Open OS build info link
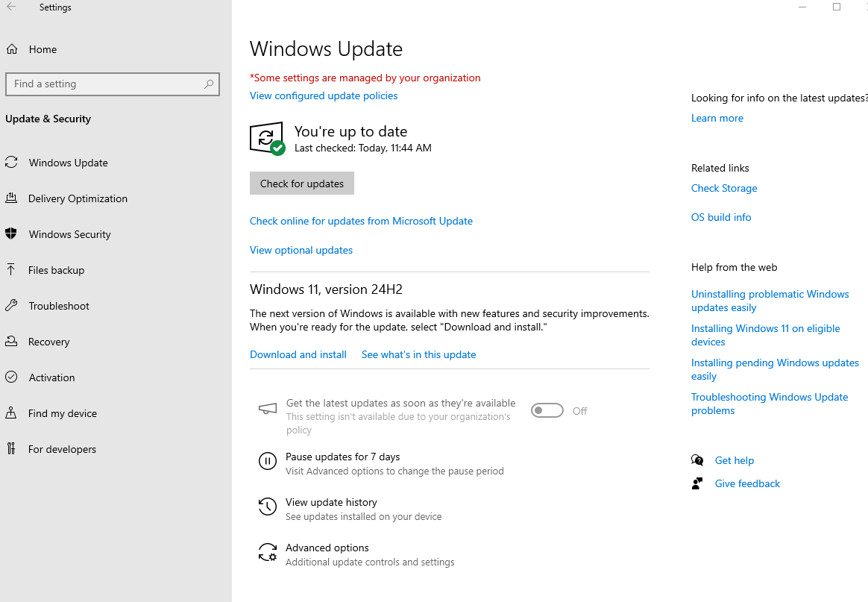Image resolution: width=868 pixels, height=602 pixels. (721, 217)
